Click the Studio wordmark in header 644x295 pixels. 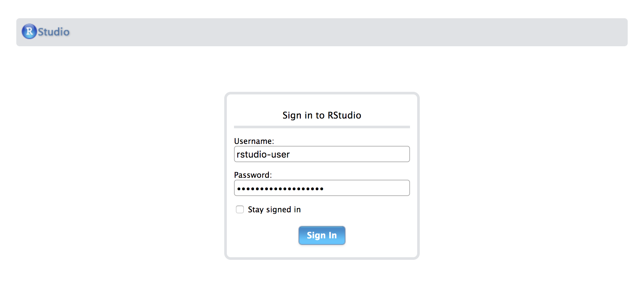pos(54,32)
